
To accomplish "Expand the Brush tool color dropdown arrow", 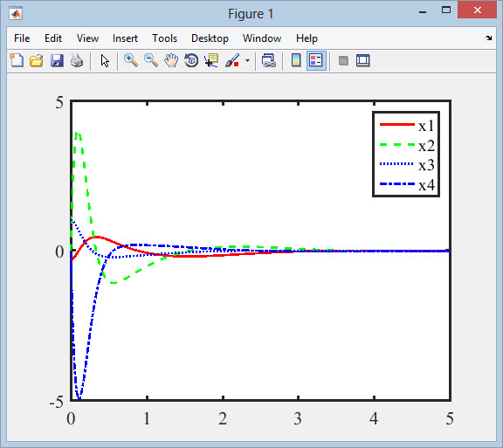I will [247, 60].
